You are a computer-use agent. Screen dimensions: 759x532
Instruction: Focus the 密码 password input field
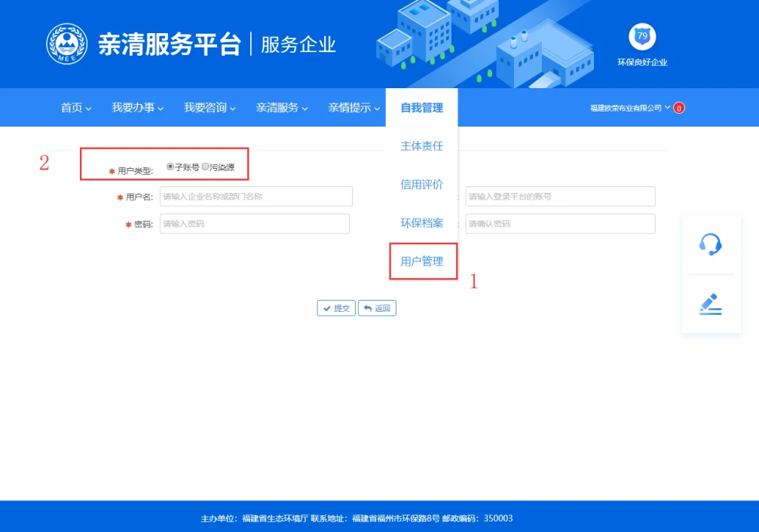tap(255, 224)
